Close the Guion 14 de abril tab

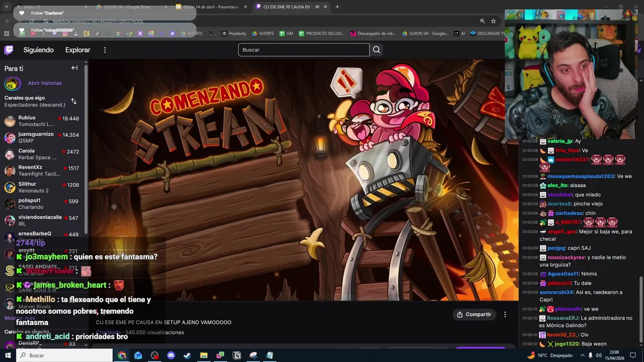point(246,7)
